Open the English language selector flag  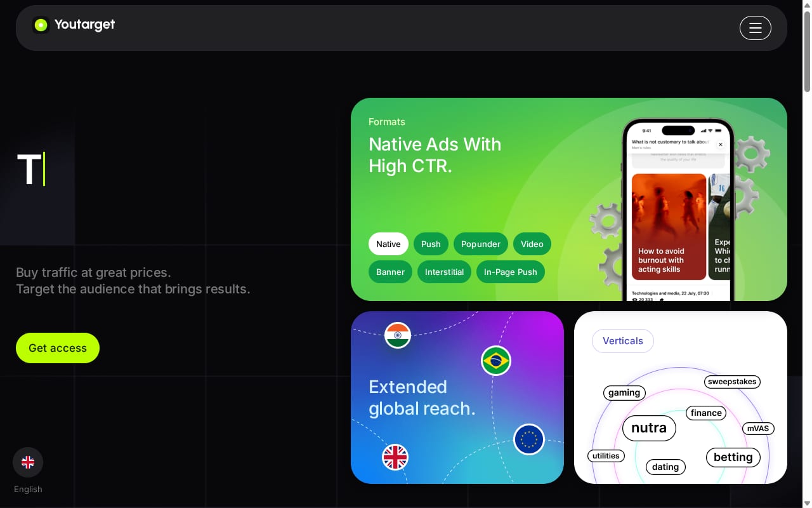(x=28, y=462)
